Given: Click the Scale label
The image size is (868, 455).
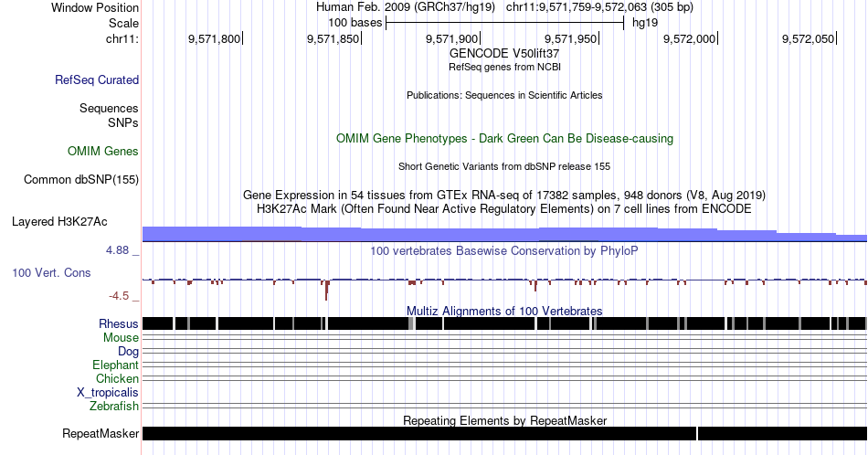Looking at the screenshot, I should [123, 23].
